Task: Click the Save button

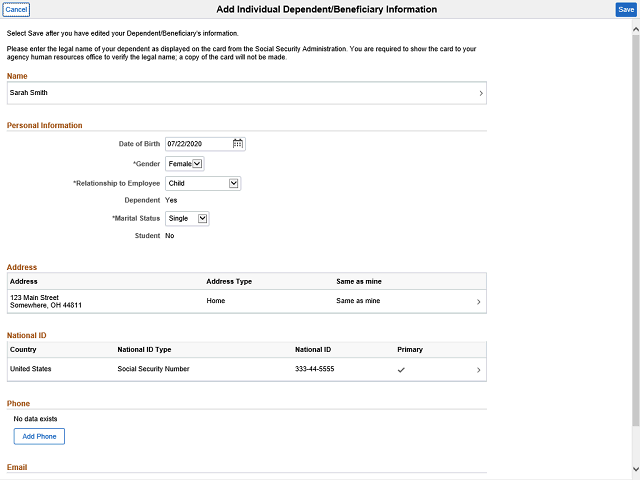Action: pyautogui.click(x=626, y=9)
